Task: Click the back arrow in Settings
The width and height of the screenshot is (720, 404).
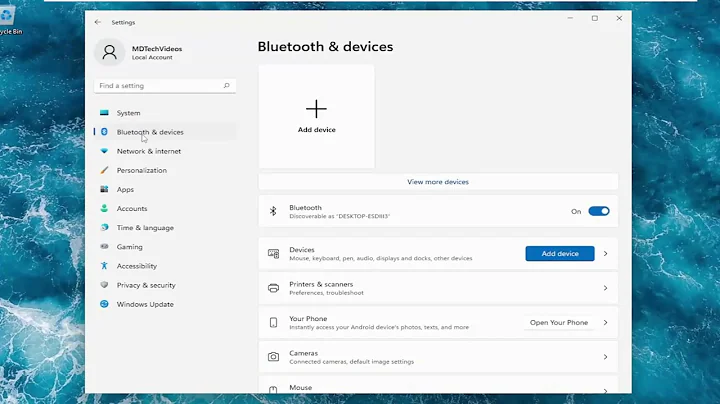Action: pyautogui.click(x=97, y=22)
